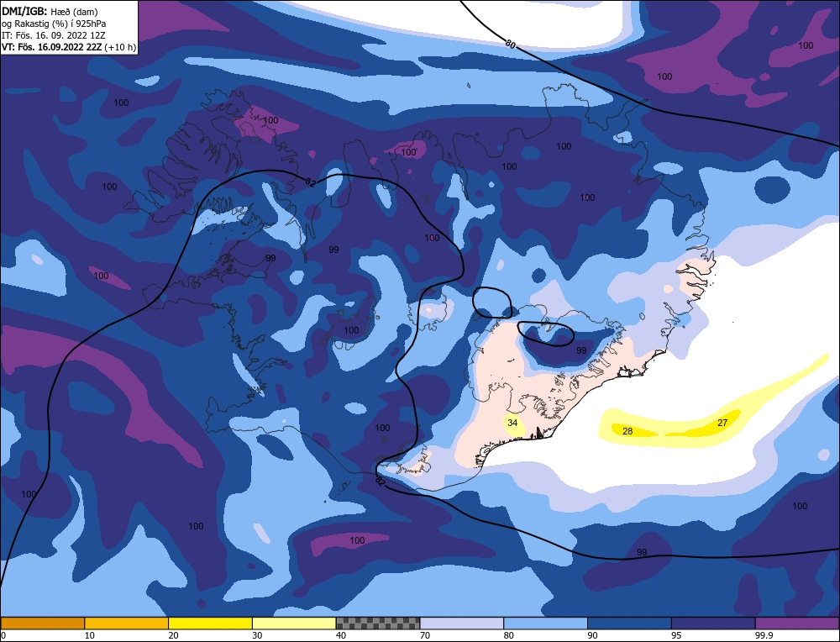Click the purple legend swatch above 99.9
Viewport: 840px width, 642px height.
(x=797, y=624)
